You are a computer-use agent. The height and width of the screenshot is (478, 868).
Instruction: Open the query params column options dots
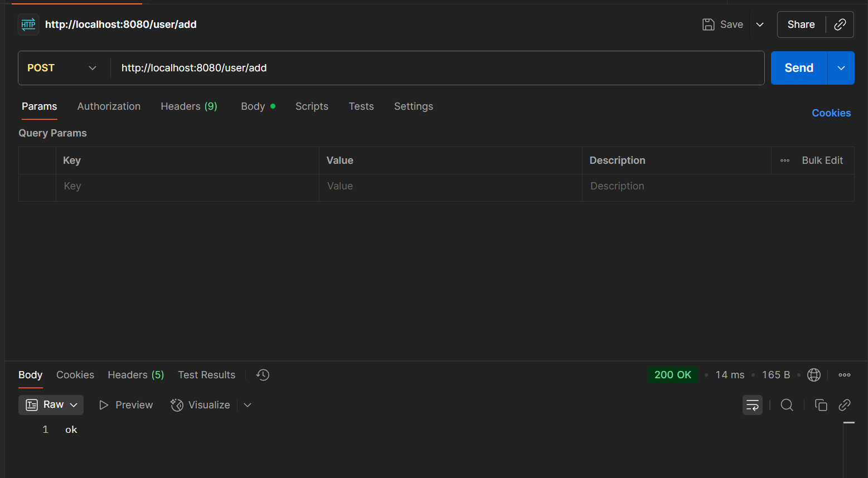point(784,160)
